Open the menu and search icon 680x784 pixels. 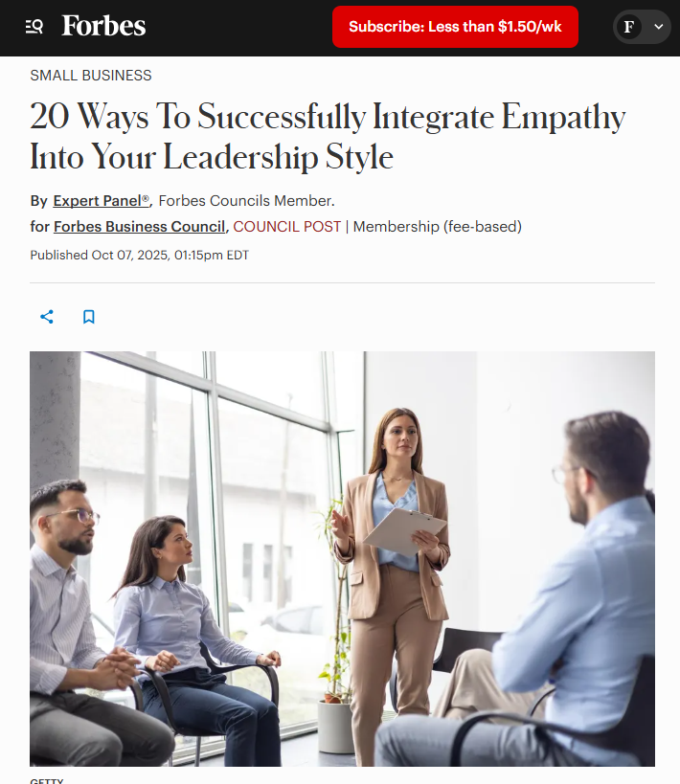[34, 27]
